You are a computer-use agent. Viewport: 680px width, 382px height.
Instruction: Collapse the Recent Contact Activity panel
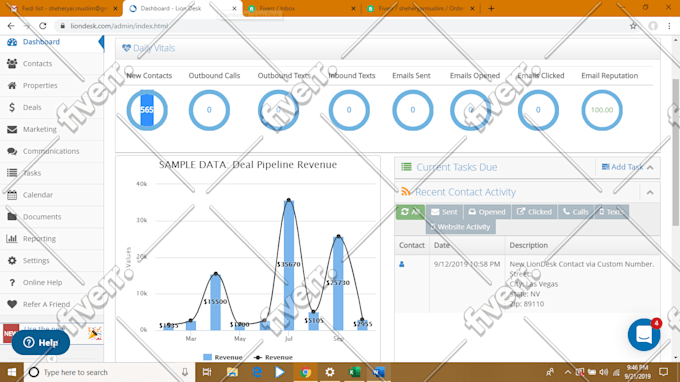[650, 193]
